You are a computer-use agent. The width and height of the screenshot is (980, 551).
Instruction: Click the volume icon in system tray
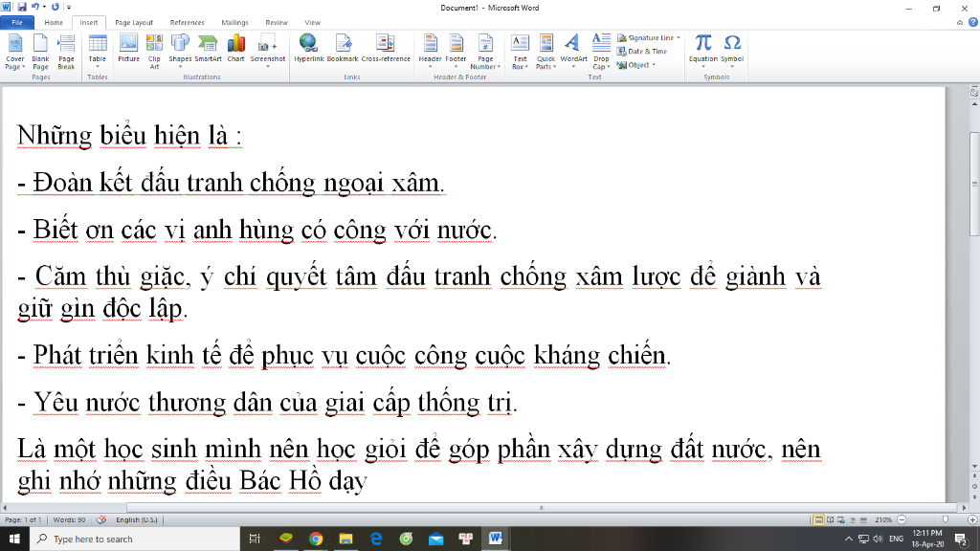pyautogui.click(x=878, y=539)
